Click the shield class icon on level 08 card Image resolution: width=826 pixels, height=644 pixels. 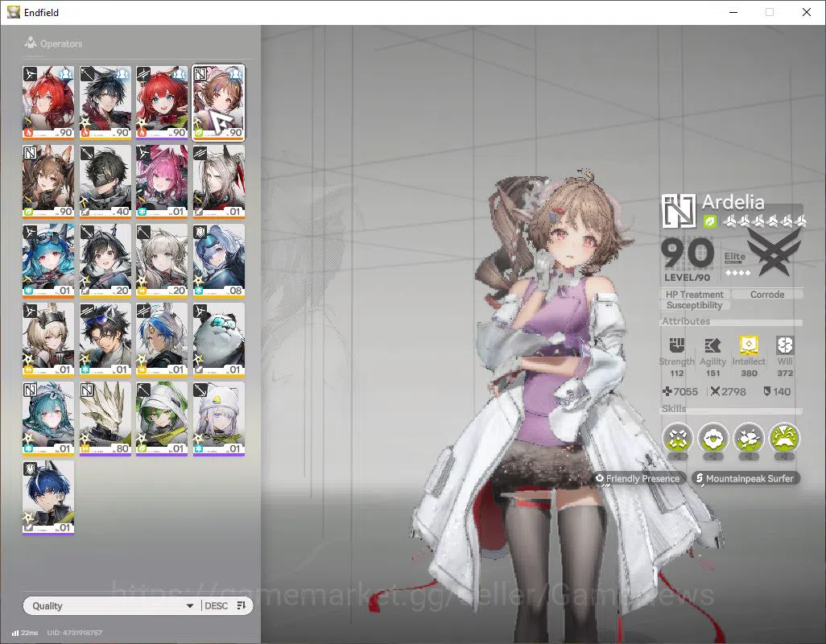(200, 232)
